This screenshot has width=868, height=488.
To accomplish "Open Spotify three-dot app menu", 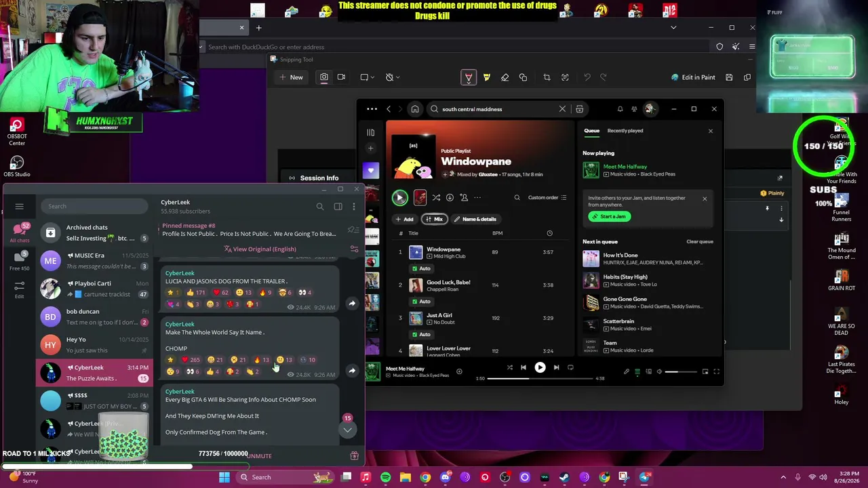I will (x=372, y=109).
